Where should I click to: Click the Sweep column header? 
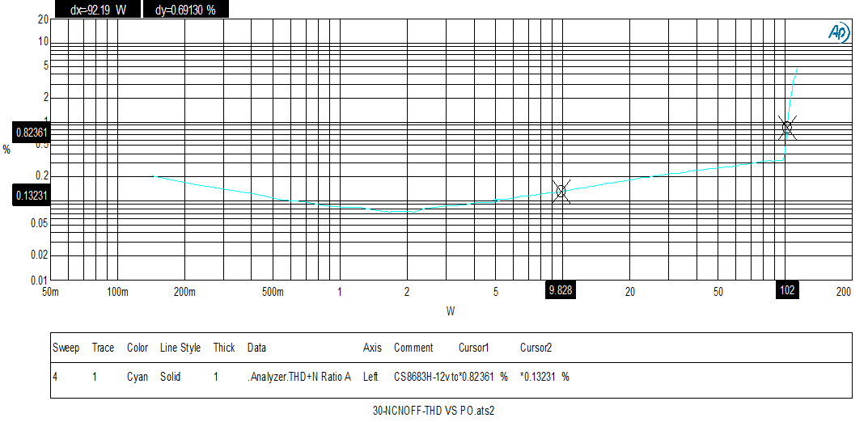pyautogui.click(x=66, y=348)
